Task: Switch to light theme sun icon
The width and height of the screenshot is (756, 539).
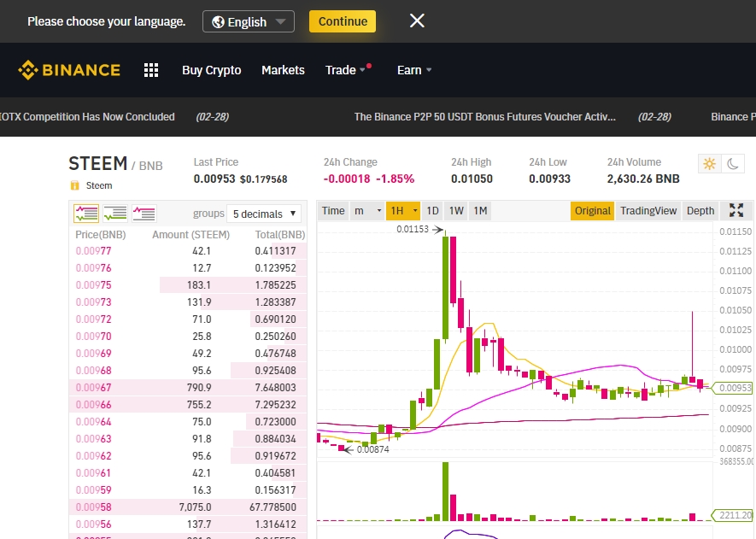Action: coord(709,164)
